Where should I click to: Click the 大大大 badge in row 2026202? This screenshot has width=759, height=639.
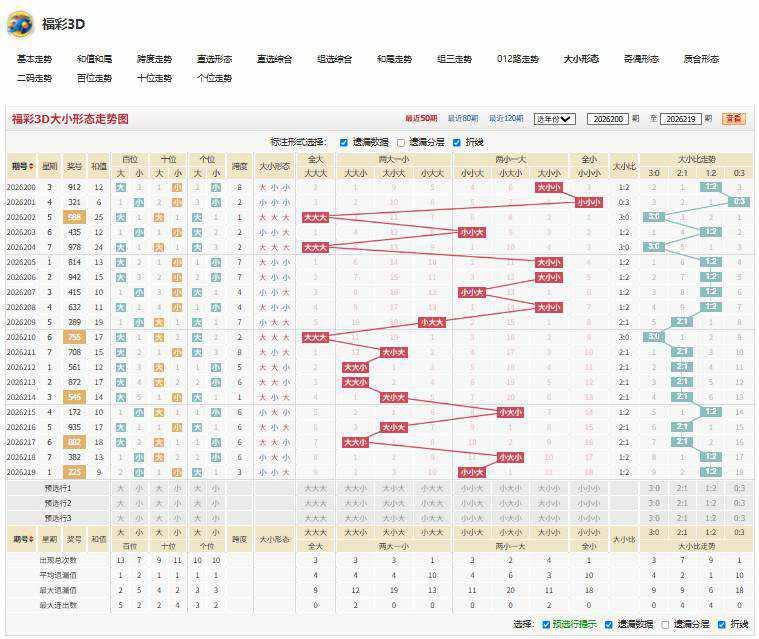[315, 217]
